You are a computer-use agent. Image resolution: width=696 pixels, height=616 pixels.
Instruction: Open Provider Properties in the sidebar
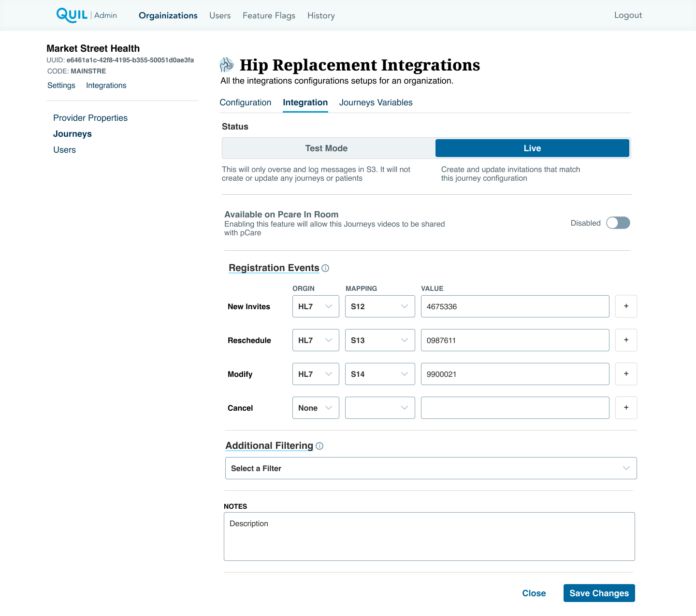tap(90, 118)
